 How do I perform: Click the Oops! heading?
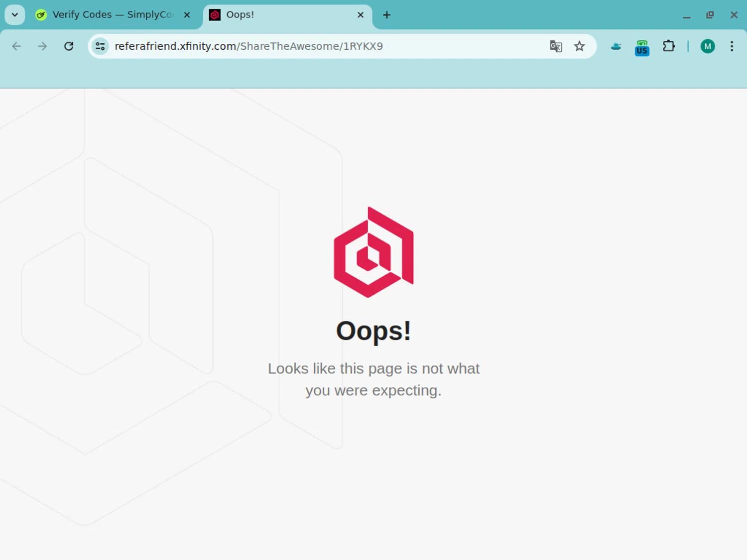373,331
